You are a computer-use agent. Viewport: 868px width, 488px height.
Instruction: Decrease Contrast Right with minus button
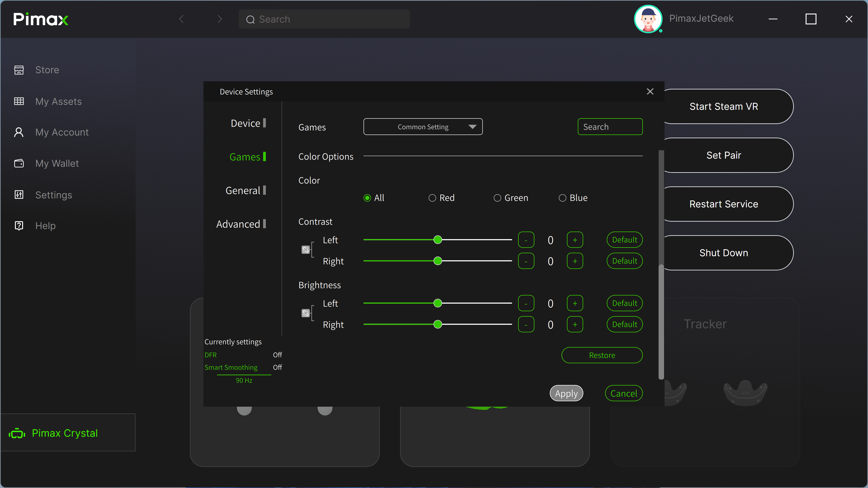(x=526, y=261)
